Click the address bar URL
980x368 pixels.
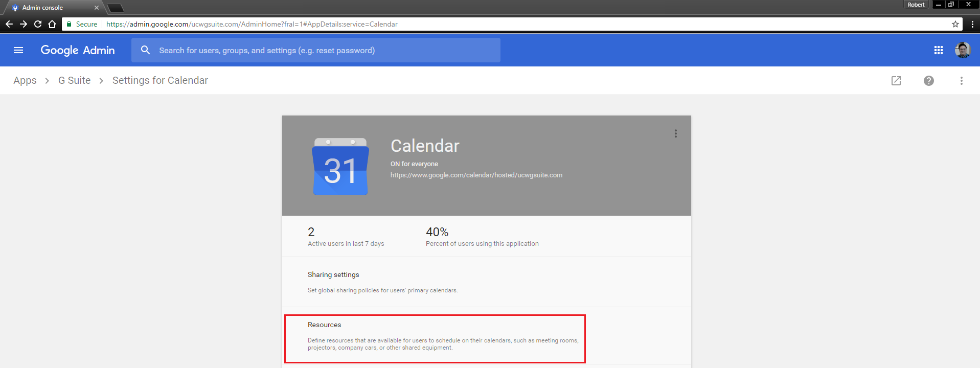pyautogui.click(x=252, y=24)
